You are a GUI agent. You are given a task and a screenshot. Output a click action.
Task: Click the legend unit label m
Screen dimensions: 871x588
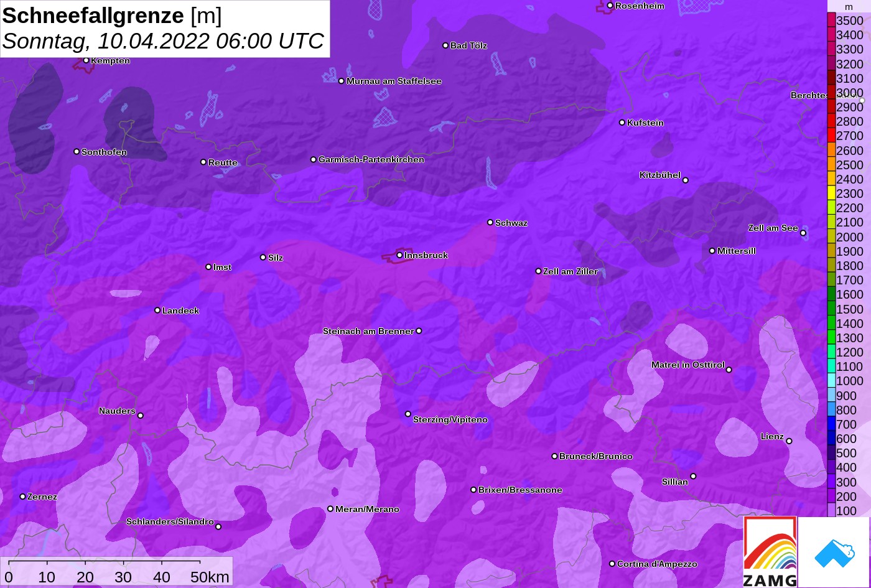[849, 6]
